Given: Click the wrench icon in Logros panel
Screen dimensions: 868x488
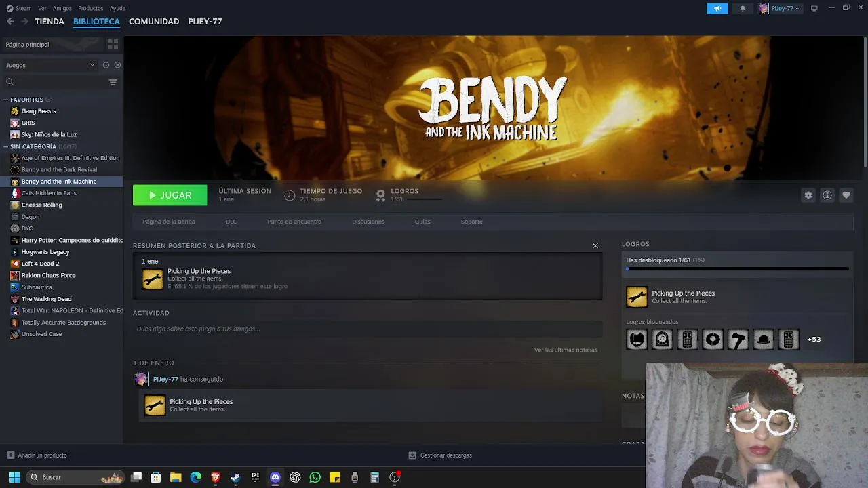Looking at the screenshot, I should tap(637, 297).
